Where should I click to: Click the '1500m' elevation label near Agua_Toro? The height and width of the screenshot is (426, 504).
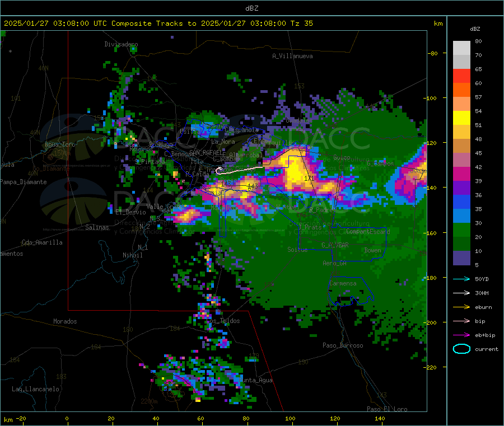(62, 153)
